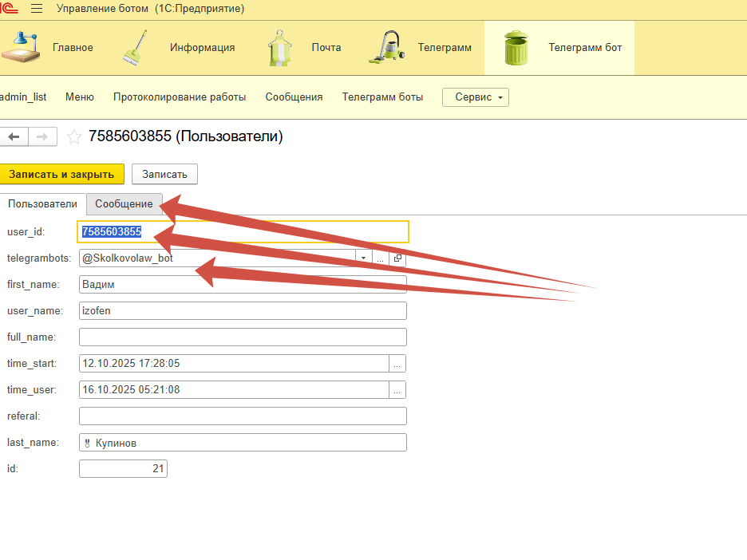This screenshot has width=747, height=560.
Task: Open the selected telegrambots item with open icon
Action: point(398,258)
